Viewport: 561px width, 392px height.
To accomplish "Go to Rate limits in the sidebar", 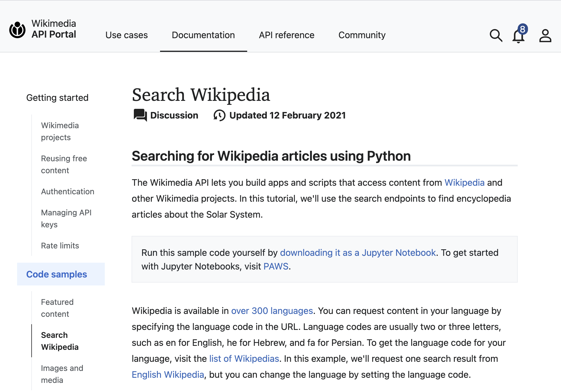I will click(x=60, y=246).
